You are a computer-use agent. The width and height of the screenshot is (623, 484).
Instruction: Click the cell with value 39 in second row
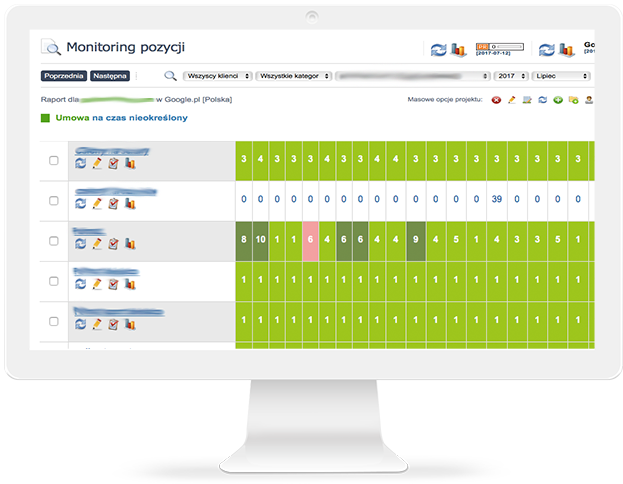click(x=495, y=200)
